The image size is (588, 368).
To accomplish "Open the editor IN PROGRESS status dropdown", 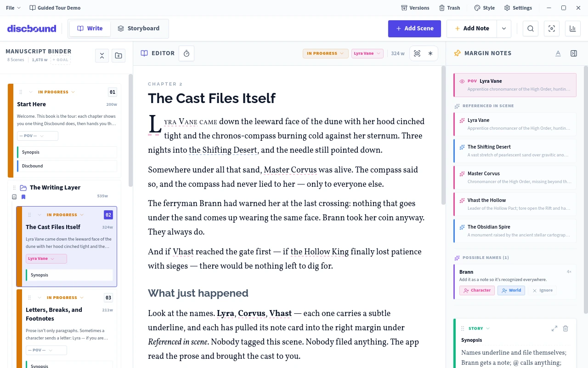I will point(325,53).
